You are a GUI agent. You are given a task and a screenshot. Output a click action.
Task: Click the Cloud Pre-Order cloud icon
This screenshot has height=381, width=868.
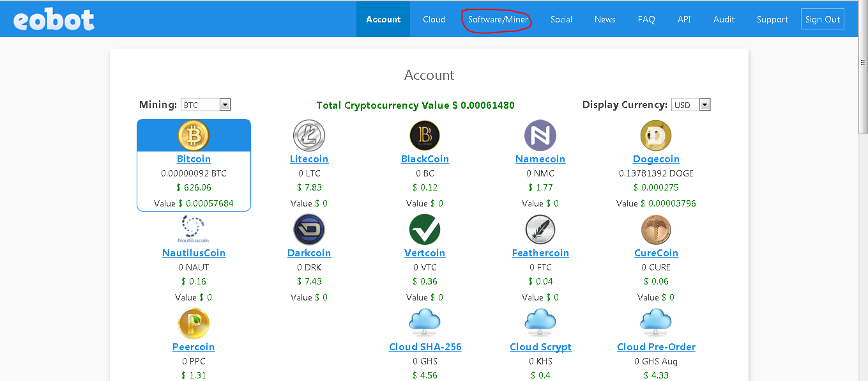(656, 323)
